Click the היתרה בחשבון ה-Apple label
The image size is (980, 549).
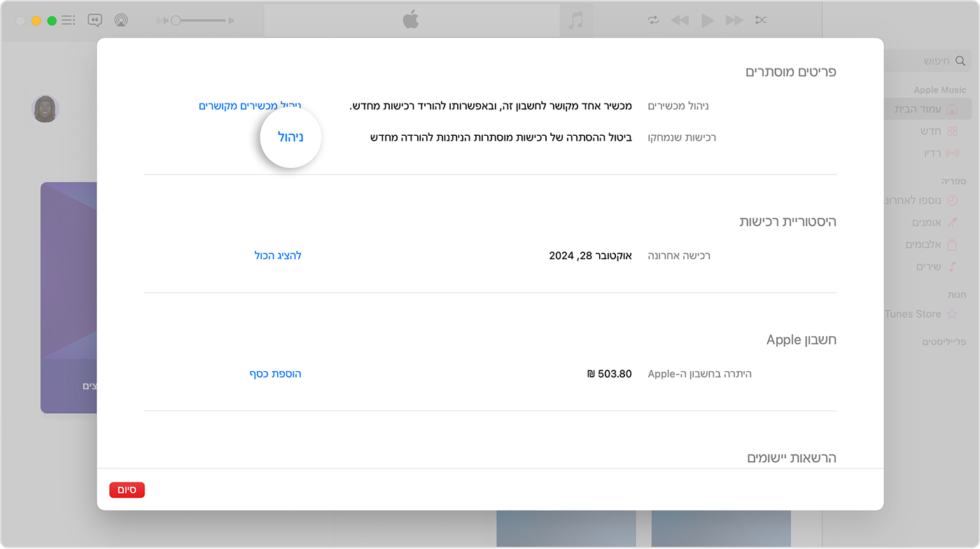point(700,374)
